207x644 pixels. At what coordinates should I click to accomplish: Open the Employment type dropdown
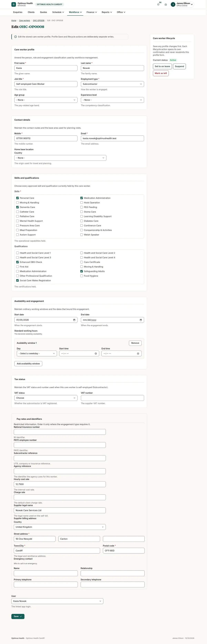pos(112,84)
